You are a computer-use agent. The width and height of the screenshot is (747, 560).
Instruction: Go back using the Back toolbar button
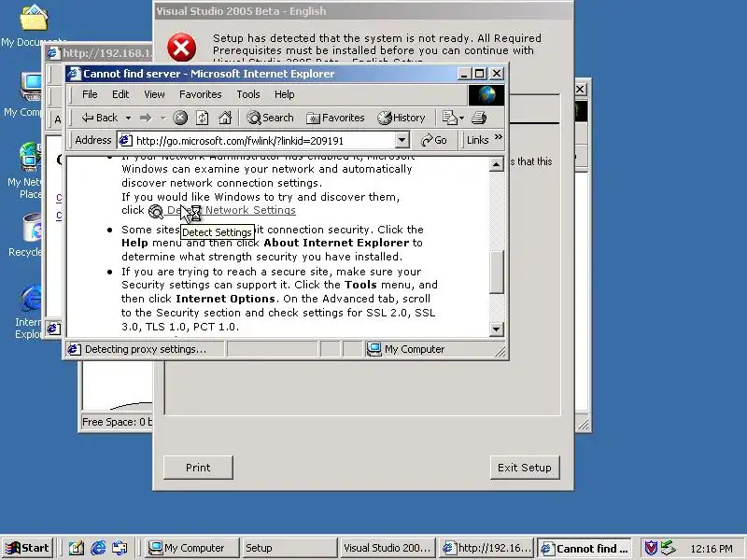pyautogui.click(x=100, y=118)
